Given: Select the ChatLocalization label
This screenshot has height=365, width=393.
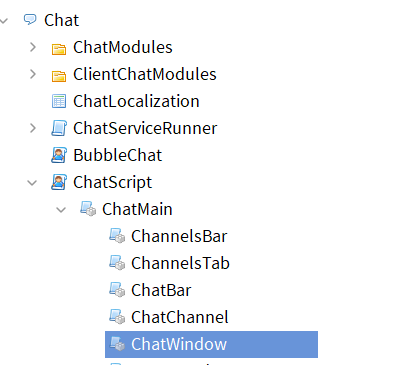Looking at the screenshot, I should pos(136,101).
